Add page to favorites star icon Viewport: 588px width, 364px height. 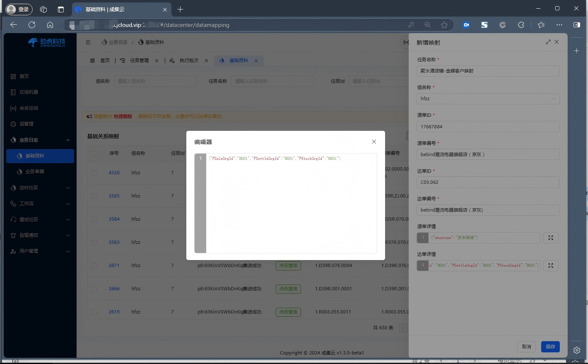pyautogui.click(x=444, y=25)
